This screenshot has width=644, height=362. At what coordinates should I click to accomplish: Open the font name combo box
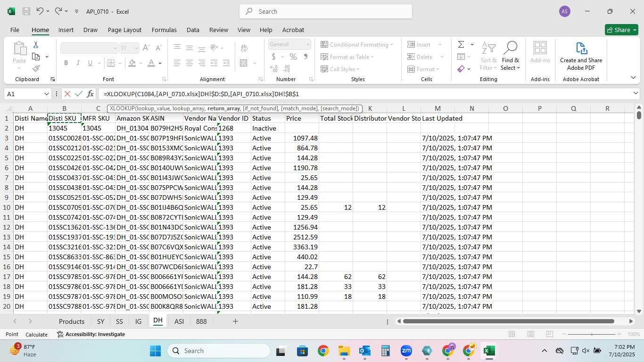click(x=89, y=48)
